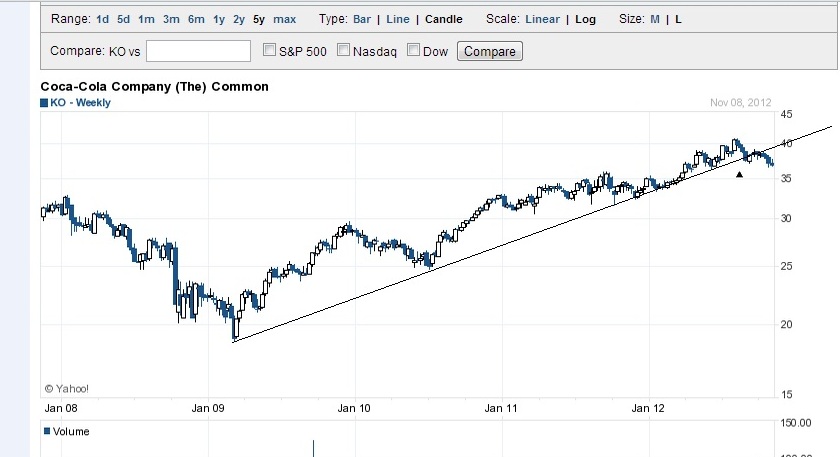Show the 1y range
Viewport: 840px width, 457px height.
click(219, 19)
